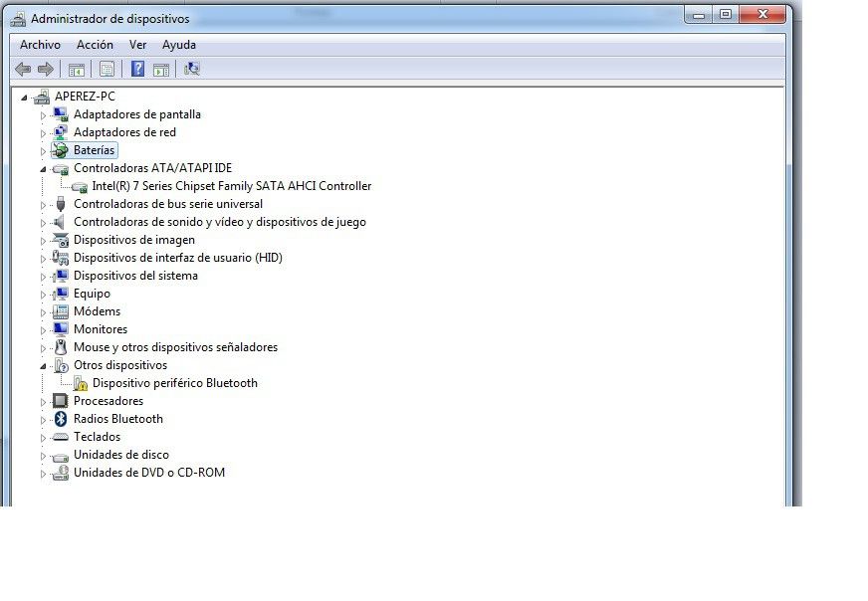868x601 pixels.
Task: Click the Adaptadores de pantalla icon
Action: pos(61,114)
